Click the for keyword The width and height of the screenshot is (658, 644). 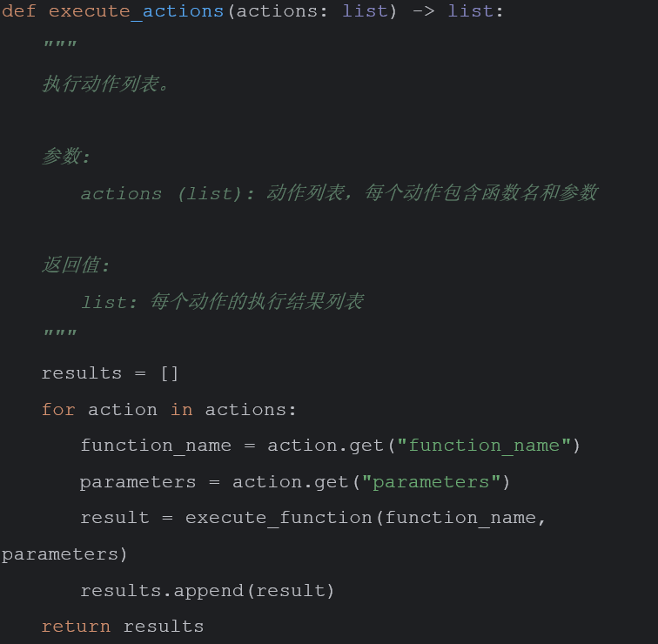click(58, 410)
